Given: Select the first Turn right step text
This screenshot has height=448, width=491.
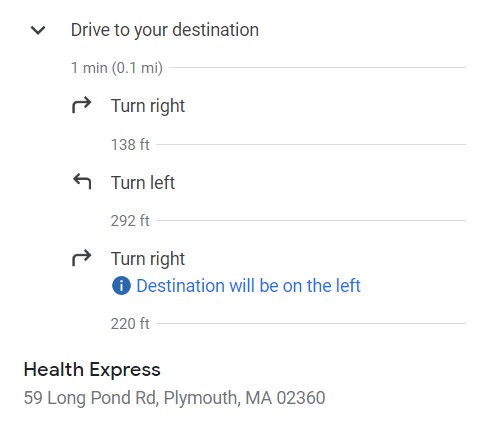Looking at the screenshot, I should (x=148, y=106).
